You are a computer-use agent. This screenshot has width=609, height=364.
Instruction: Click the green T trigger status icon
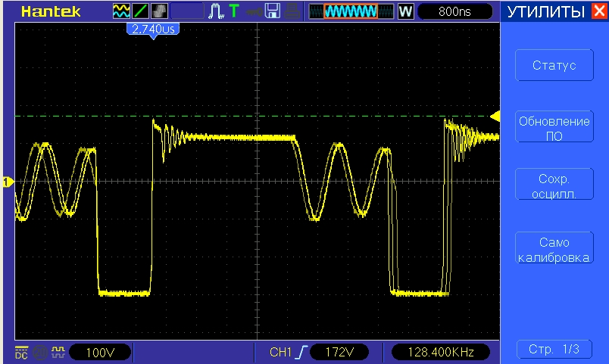pos(233,11)
